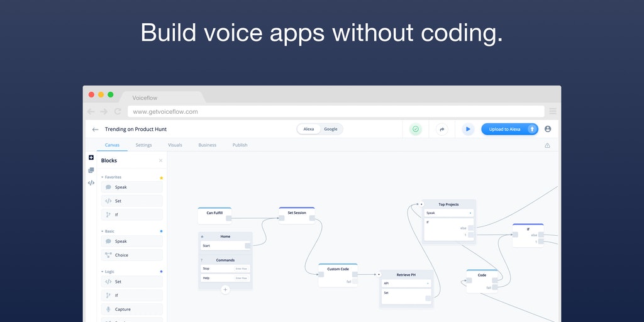644x322 pixels.
Task: Open the Visuals tab
Action: 175,145
